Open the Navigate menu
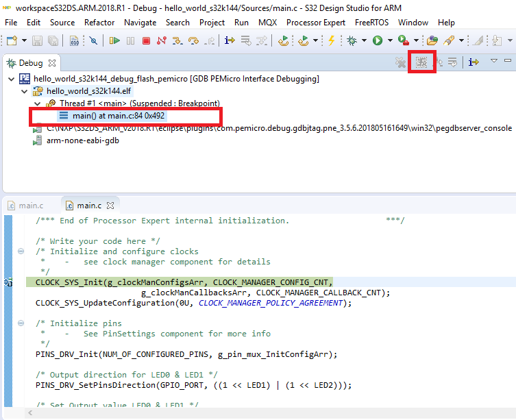516x420 pixels. click(140, 23)
